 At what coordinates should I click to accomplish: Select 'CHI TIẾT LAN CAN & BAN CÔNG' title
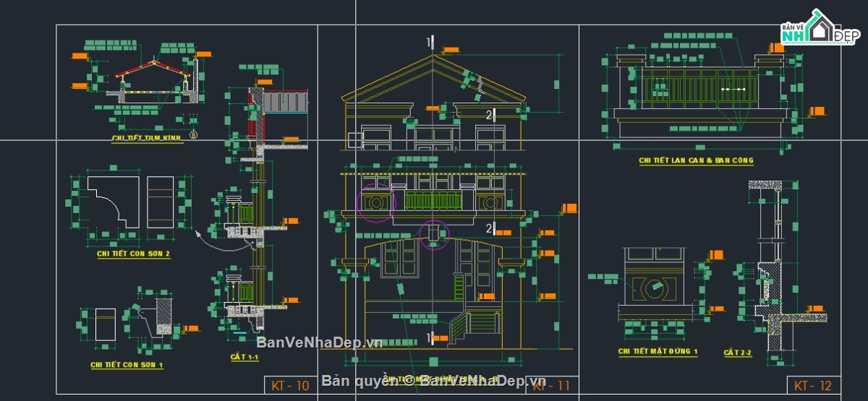pos(696,161)
